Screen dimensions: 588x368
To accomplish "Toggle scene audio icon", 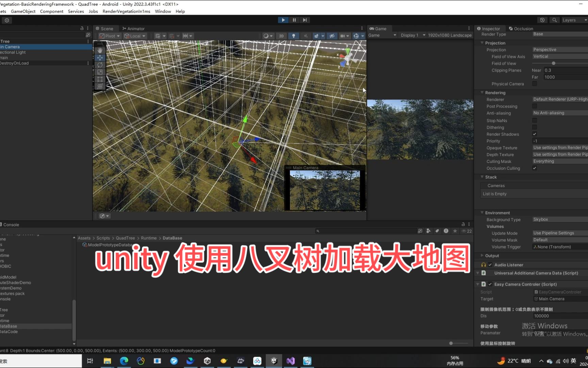I will [x=306, y=36].
